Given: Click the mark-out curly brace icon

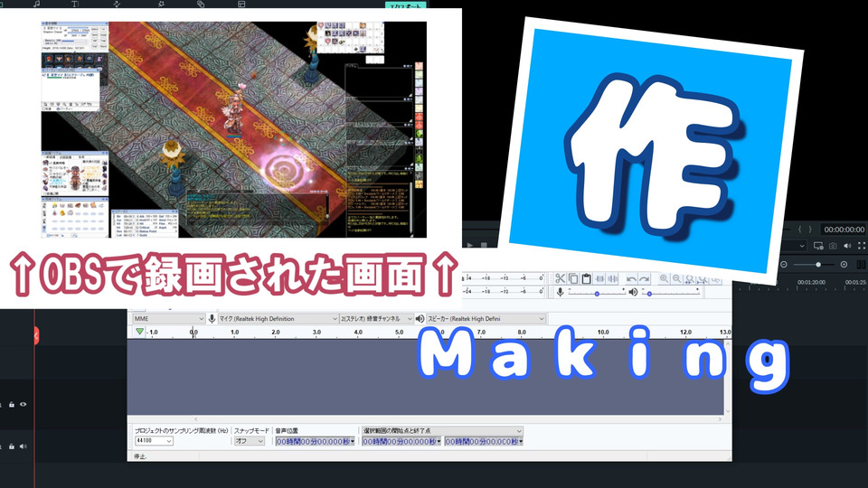Looking at the screenshot, I should click(x=810, y=229).
